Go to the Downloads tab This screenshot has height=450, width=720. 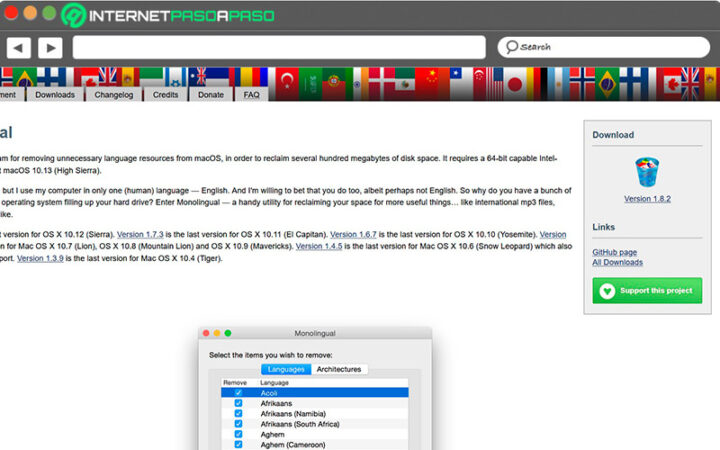tap(55, 95)
